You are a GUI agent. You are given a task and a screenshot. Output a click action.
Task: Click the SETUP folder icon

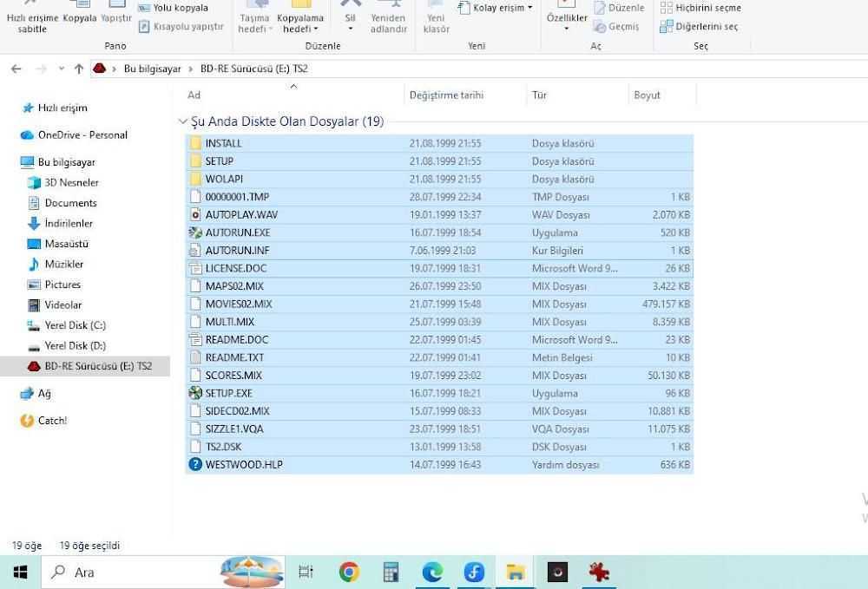point(194,161)
